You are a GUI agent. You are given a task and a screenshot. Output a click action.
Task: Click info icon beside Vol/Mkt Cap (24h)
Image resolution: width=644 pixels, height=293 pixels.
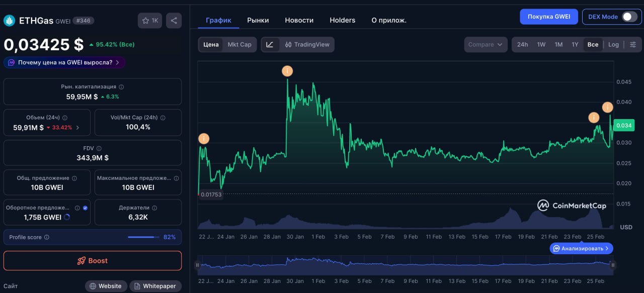tap(163, 118)
